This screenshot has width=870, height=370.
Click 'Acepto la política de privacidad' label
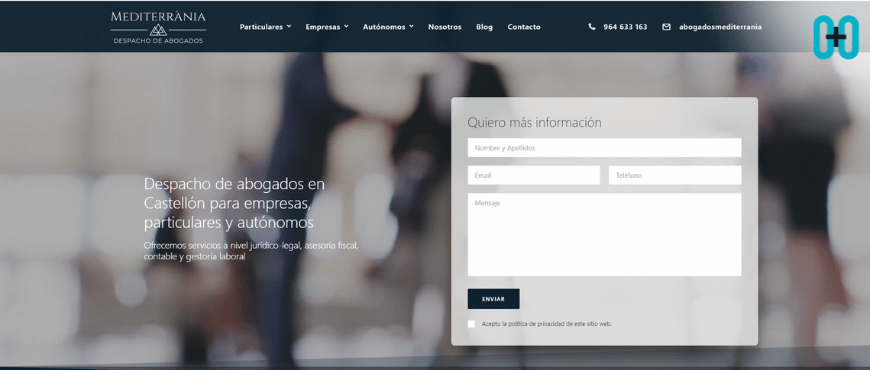(x=547, y=324)
